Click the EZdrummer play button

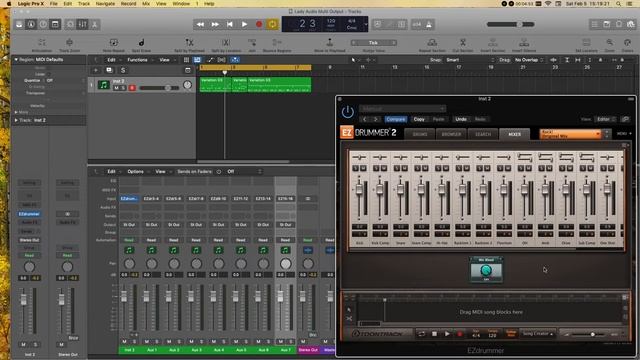447,334
